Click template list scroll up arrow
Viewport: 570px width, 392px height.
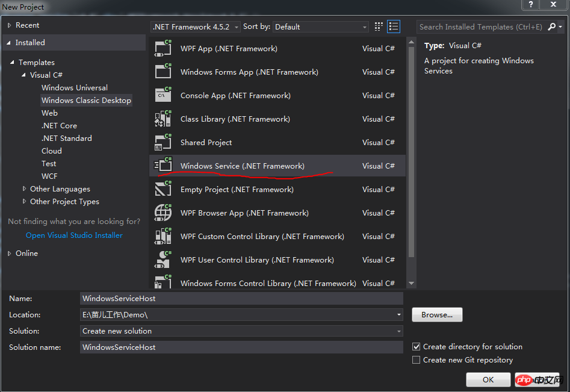click(412, 42)
